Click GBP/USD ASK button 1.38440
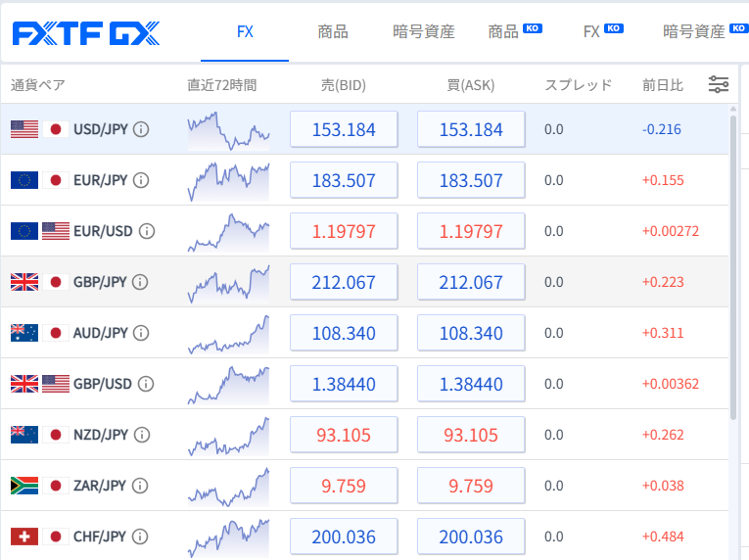Viewport: 749px width, 560px height. (x=471, y=384)
